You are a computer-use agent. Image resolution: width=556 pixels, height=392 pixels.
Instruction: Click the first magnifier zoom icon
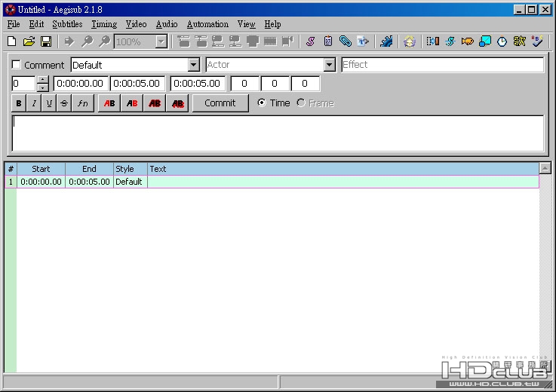(88, 41)
